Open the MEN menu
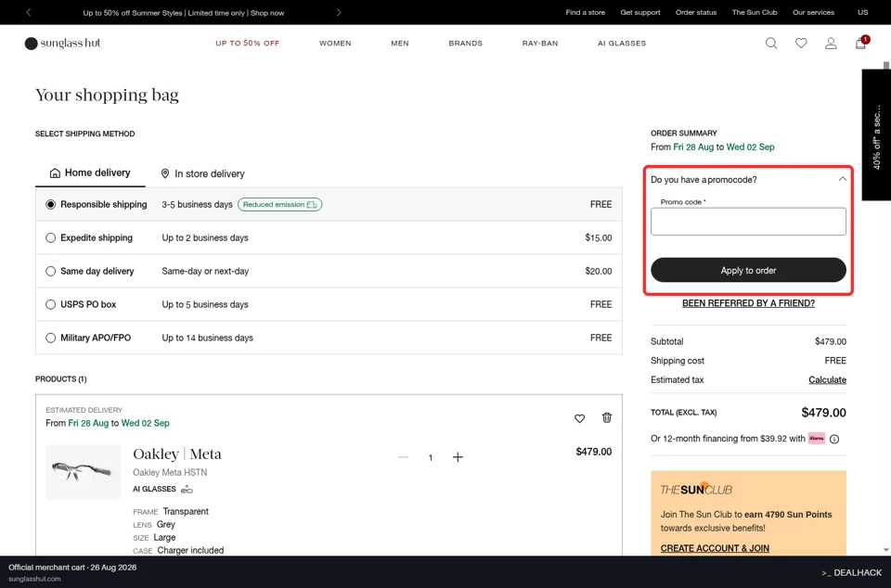Viewport: 891px width, 588px height. (x=400, y=44)
